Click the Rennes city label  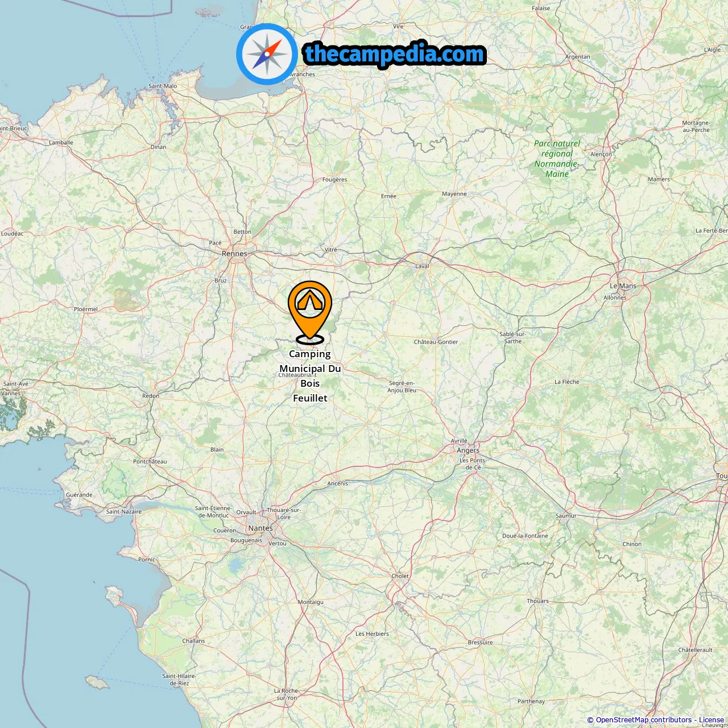pos(234,254)
